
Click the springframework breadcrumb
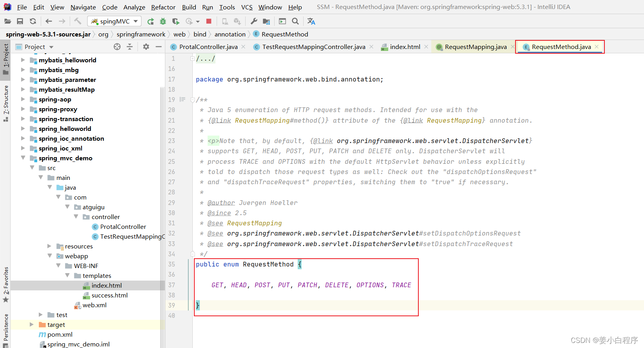pos(141,34)
